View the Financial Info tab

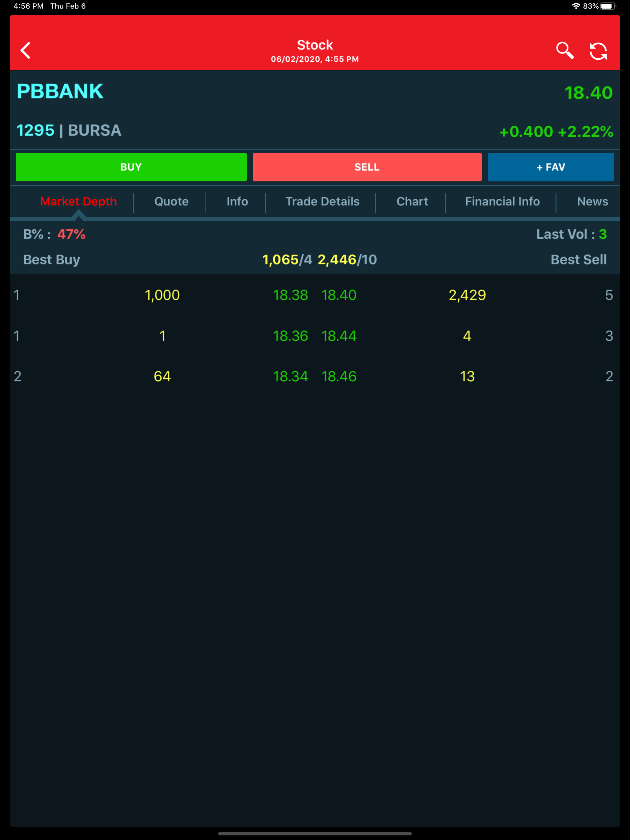[502, 201]
